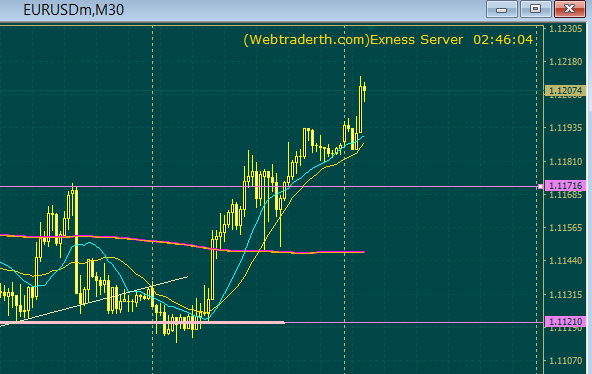Viewport: 592px width, 374px height.
Task: Select the horizontal line at 1.11210
Action: click(415, 323)
